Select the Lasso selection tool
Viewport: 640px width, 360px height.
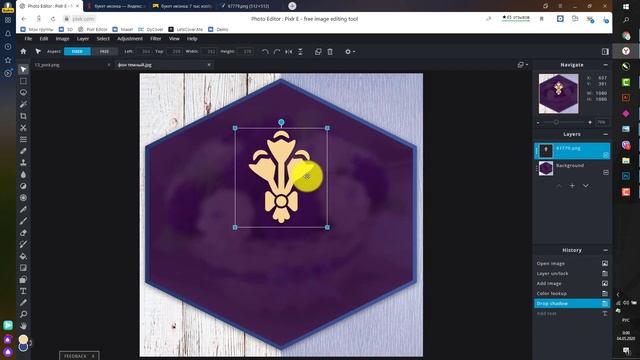click(x=23, y=93)
